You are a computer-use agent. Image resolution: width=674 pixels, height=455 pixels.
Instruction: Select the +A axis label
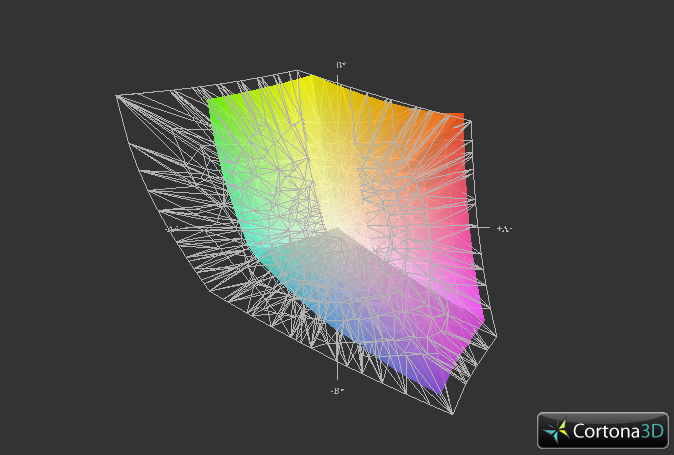504,229
